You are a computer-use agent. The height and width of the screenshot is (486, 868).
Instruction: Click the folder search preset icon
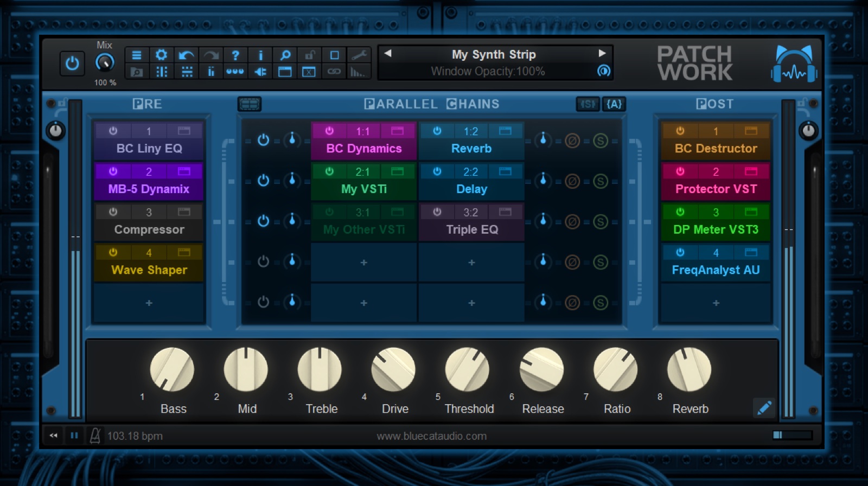[x=137, y=72]
